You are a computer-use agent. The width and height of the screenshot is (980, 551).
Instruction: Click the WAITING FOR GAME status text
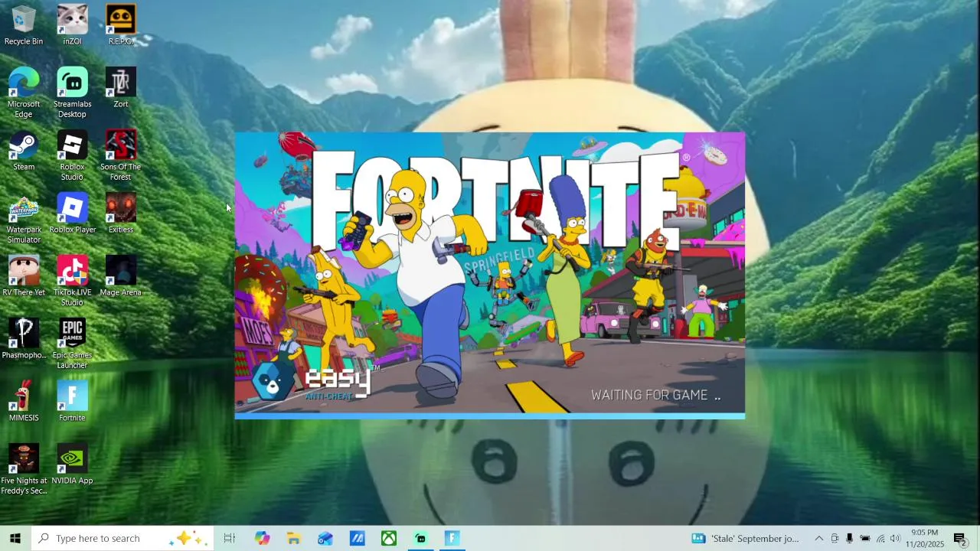click(655, 395)
